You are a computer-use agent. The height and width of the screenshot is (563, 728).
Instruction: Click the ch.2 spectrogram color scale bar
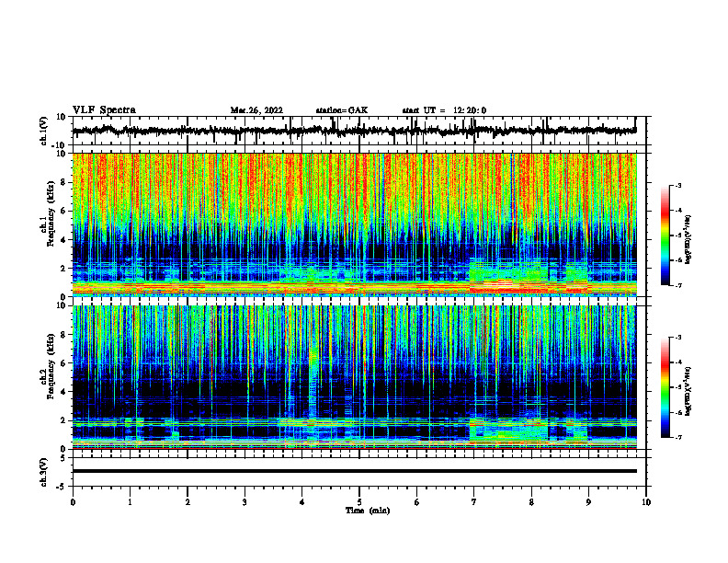(665, 387)
